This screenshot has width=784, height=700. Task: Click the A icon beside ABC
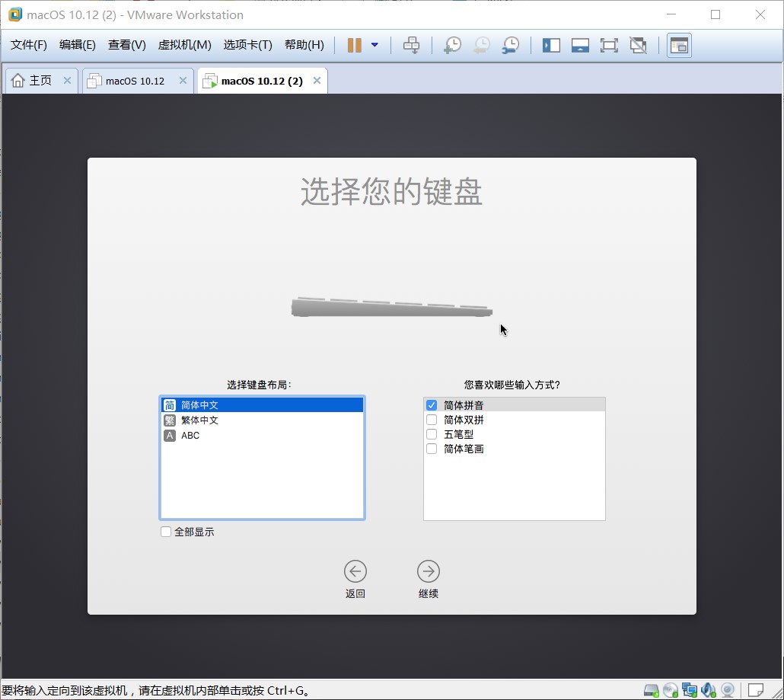tap(170, 436)
